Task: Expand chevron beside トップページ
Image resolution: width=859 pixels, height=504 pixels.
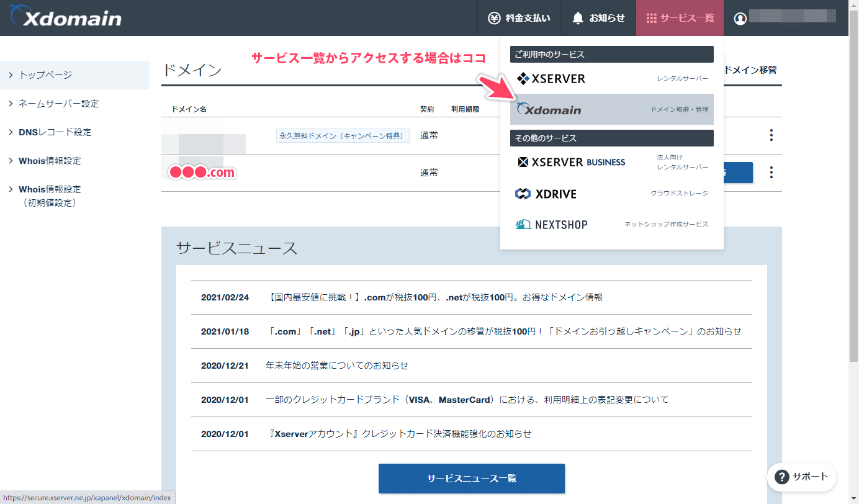Action: [x=11, y=74]
